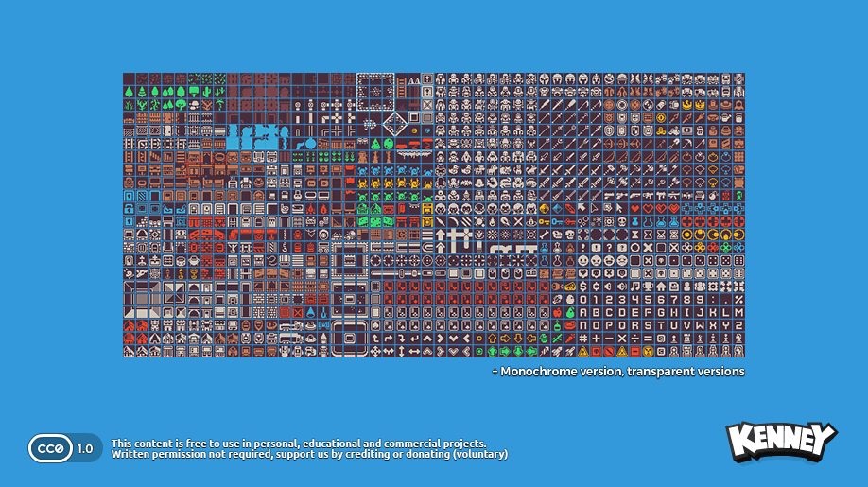This screenshot has height=487, width=868.
Task: Select the red apple tile
Action: point(558,312)
